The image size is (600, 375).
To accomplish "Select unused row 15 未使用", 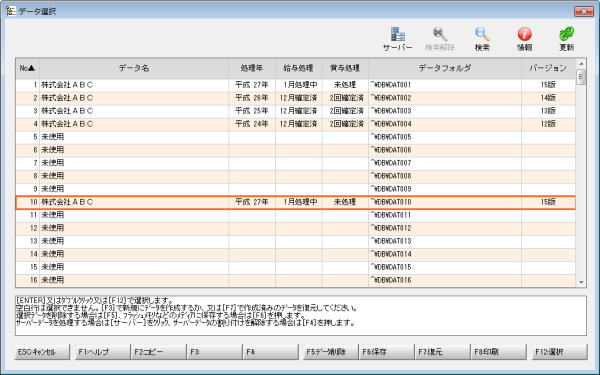I will pos(295,267).
